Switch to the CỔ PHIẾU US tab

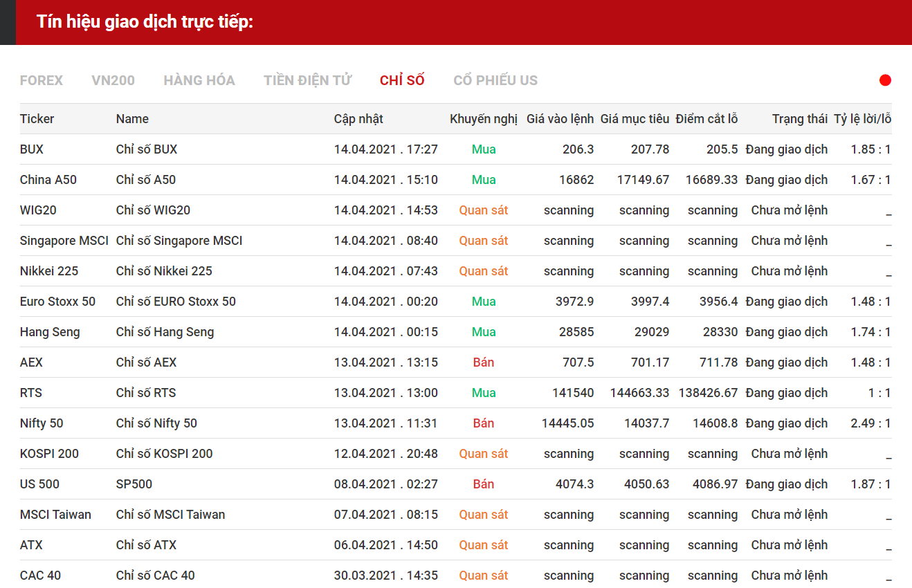(x=495, y=80)
